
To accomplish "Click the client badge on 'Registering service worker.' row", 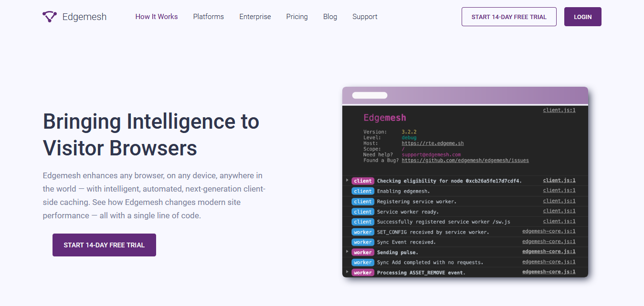I will tap(363, 202).
